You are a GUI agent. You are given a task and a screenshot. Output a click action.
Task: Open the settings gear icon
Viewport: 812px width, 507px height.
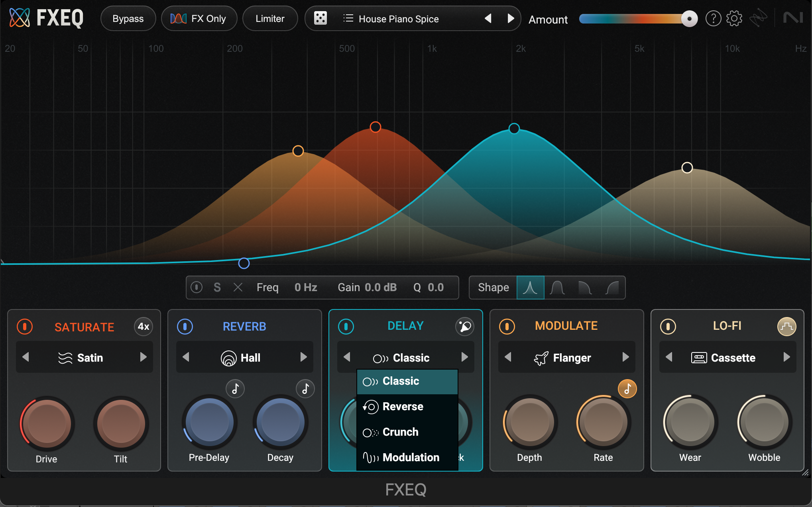click(x=734, y=18)
